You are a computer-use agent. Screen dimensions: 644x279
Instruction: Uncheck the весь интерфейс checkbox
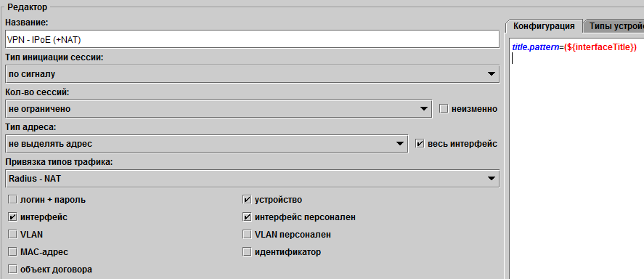420,144
